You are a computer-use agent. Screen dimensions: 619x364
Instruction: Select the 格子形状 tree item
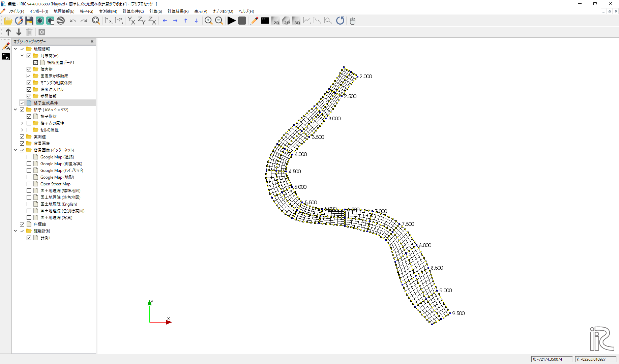point(49,116)
